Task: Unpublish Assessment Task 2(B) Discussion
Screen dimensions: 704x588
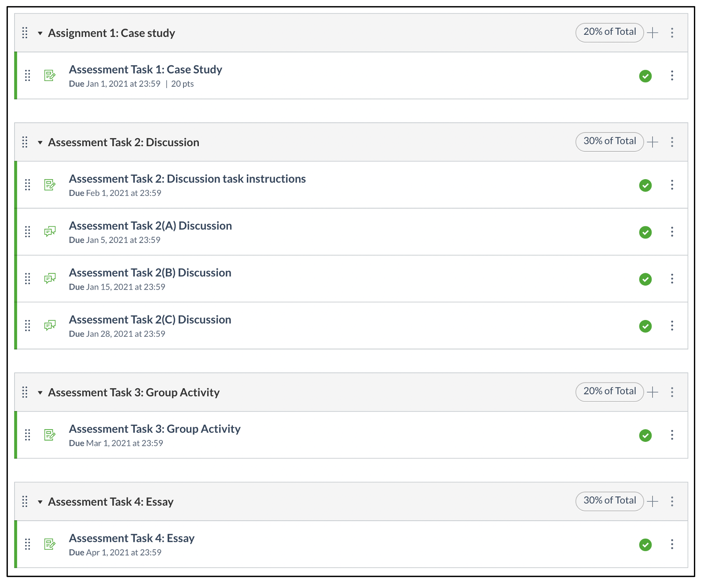Action: pos(645,279)
